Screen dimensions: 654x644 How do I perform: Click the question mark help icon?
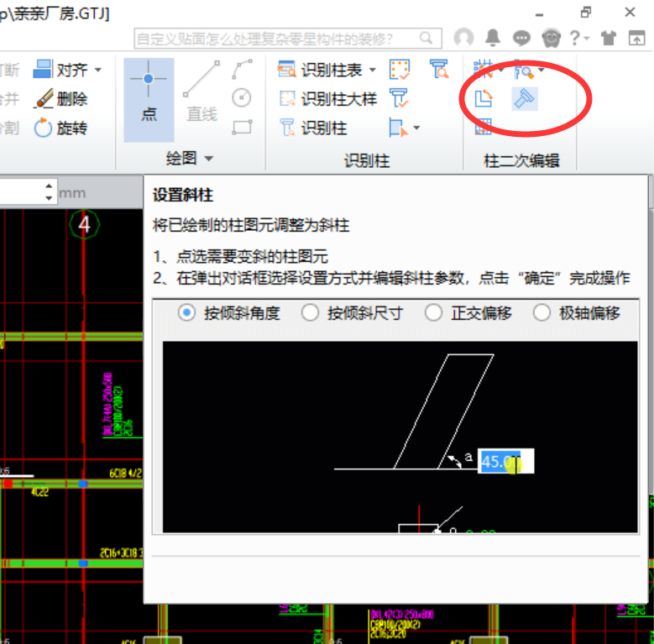(575, 38)
